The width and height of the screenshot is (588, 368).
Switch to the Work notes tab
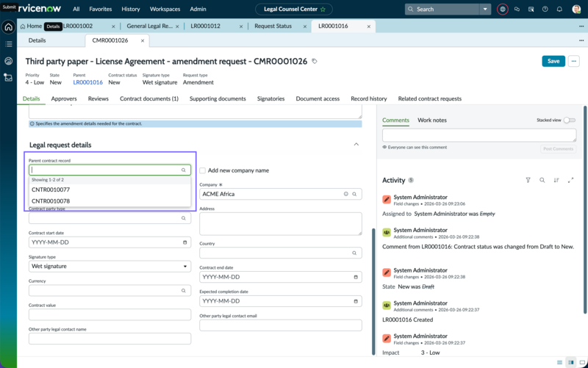click(x=432, y=120)
